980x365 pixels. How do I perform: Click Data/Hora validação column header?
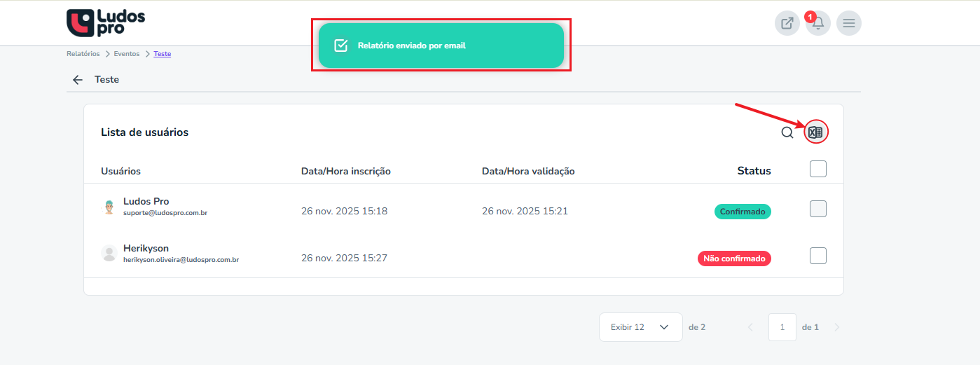528,171
